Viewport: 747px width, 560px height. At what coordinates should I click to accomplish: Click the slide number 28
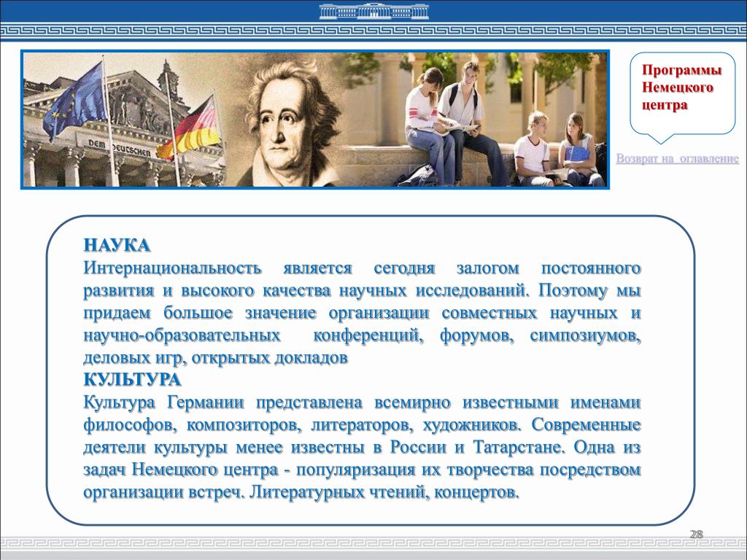click(x=696, y=534)
